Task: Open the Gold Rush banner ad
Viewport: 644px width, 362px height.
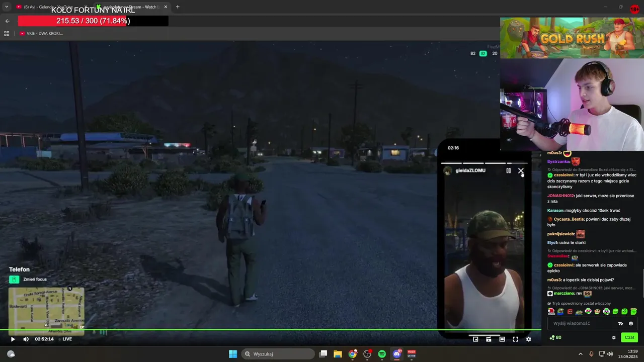Action: click(x=572, y=38)
